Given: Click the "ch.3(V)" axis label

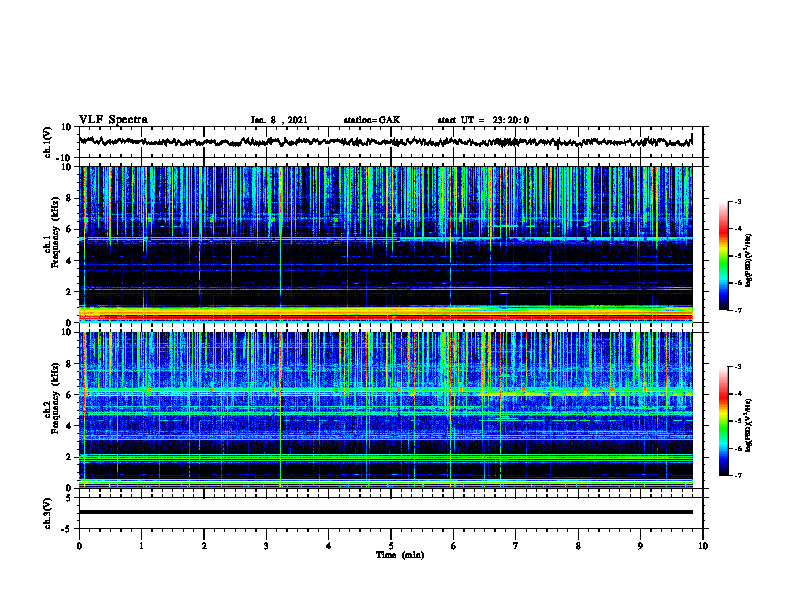Looking at the screenshot, I should 48,513.
